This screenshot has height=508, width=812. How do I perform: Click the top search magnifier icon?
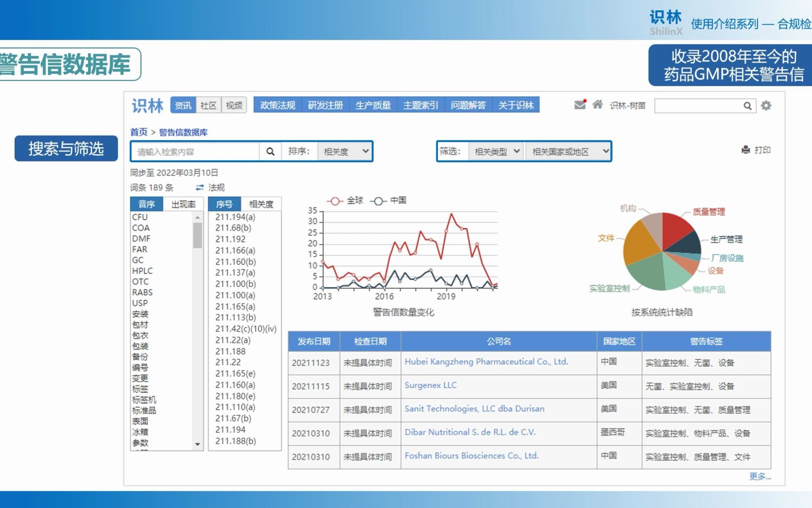pyautogui.click(x=747, y=106)
